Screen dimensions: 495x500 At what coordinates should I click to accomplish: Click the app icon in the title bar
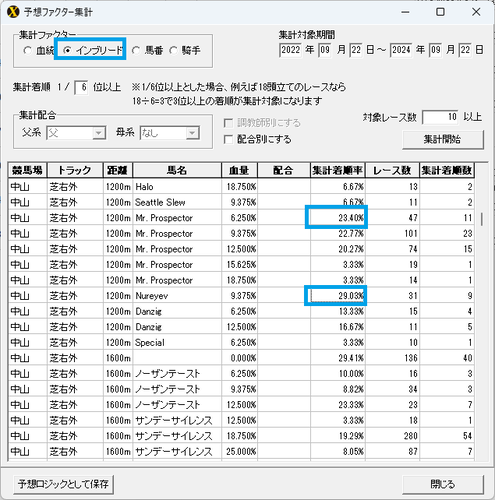click(13, 12)
